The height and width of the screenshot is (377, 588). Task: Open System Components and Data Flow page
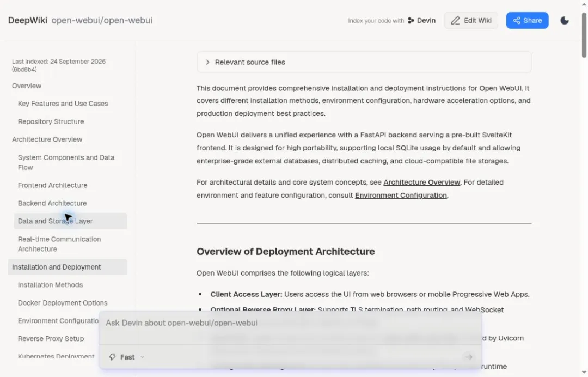pos(66,162)
